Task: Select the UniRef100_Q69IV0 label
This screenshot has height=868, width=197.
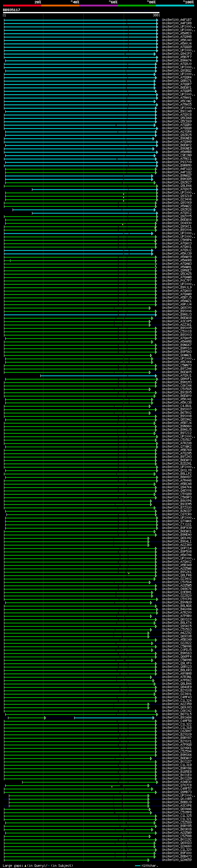Action: 177,308
